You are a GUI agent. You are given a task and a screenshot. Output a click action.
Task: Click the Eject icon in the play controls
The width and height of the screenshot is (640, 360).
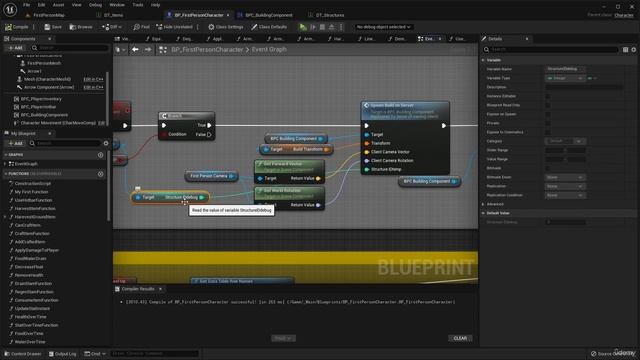[331, 27]
